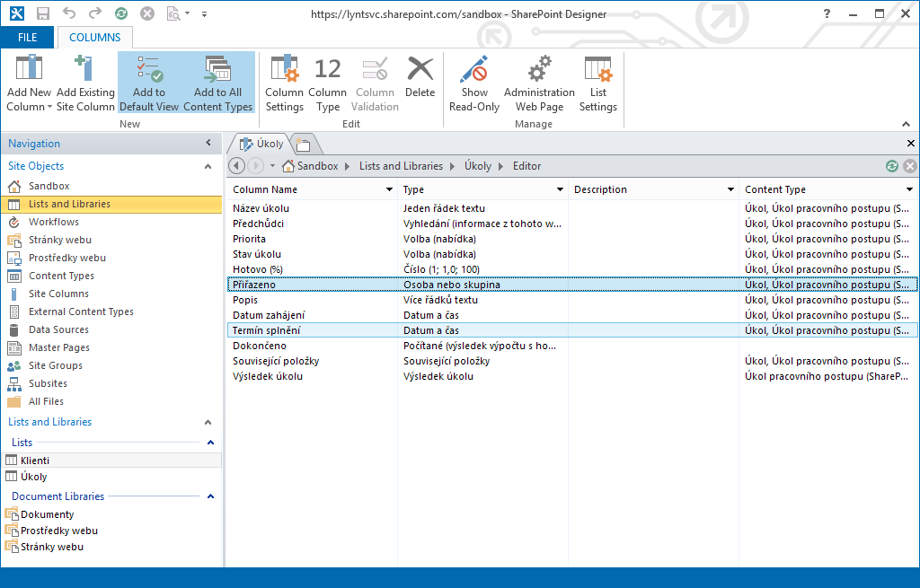This screenshot has width=920, height=588.
Task: Select Lists and Libraries in navigation
Action: [111, 204]
